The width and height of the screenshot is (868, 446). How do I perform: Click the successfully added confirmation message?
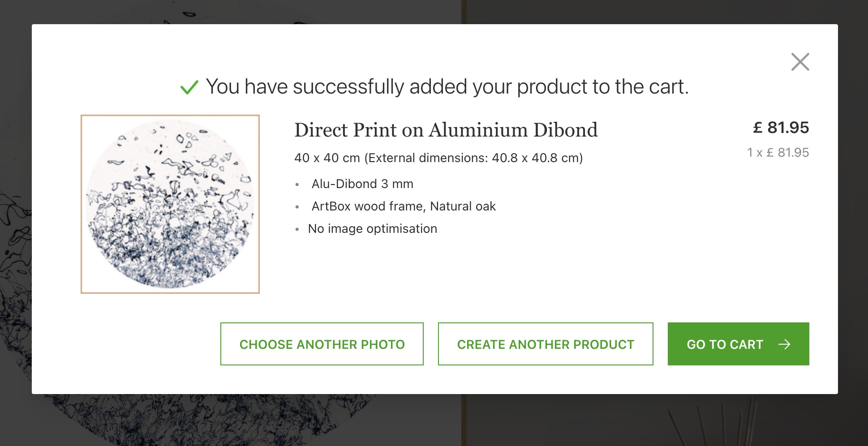pyautogui.click(x=447, y=87)
